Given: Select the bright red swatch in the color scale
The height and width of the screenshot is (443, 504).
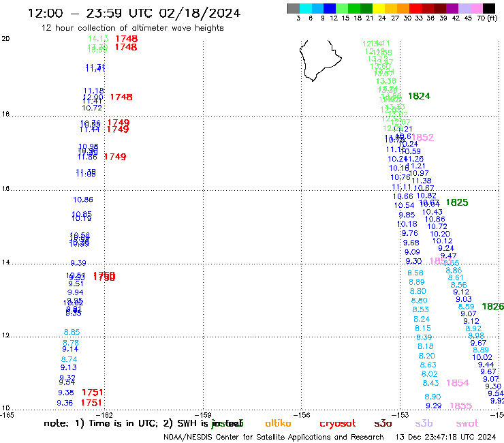Looking at the screenshot, I should 415,8.
